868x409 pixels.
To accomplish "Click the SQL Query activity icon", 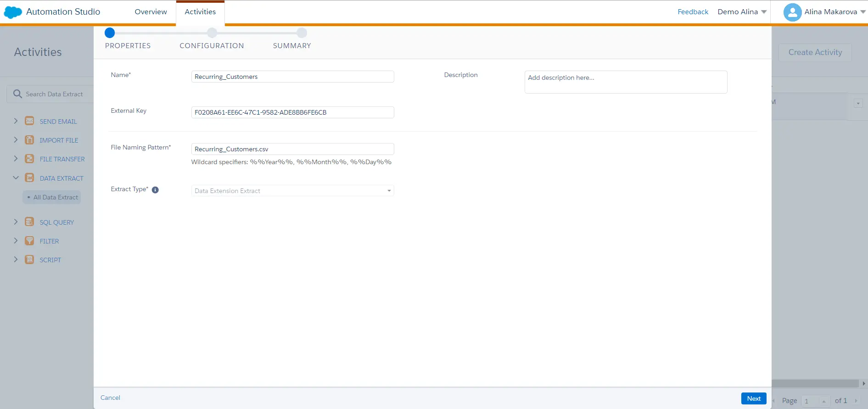I will tap(29, 222).
